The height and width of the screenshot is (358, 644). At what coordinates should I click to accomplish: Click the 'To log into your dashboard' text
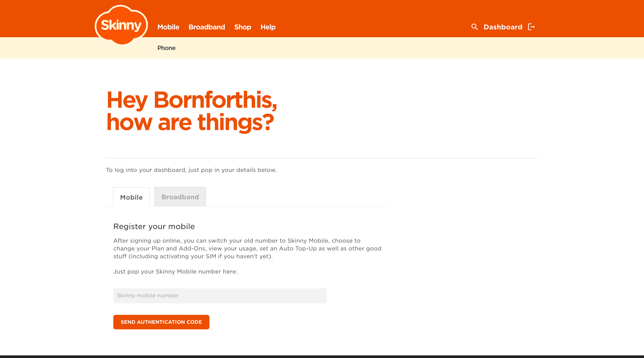(x=191, y=170)
